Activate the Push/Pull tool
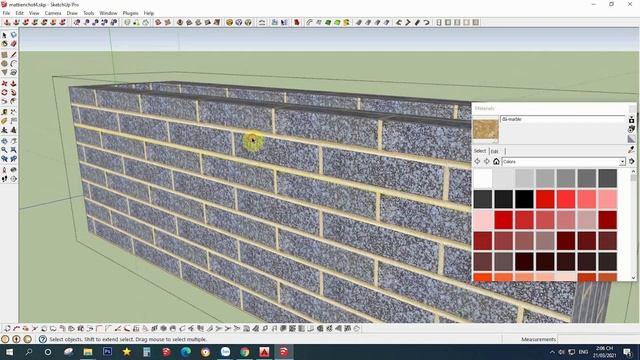This screenshot has width=640, height=360. pyautogui.click(x=13, y=83)
